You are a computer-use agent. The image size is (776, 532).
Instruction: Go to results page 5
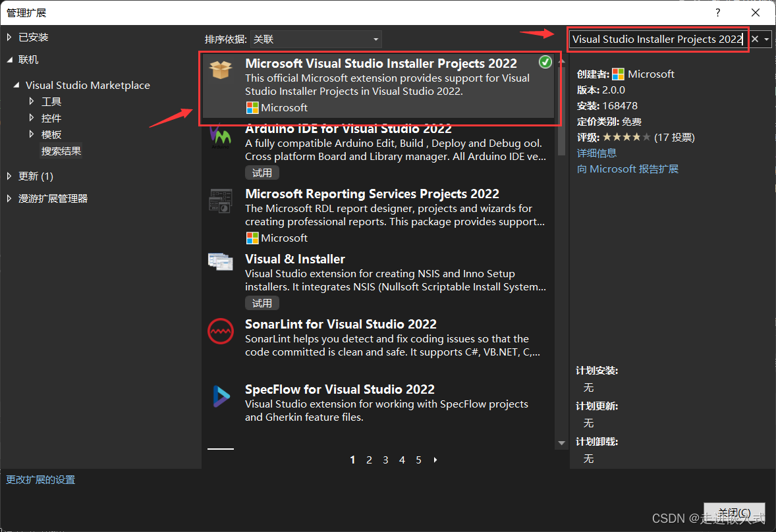419,460
